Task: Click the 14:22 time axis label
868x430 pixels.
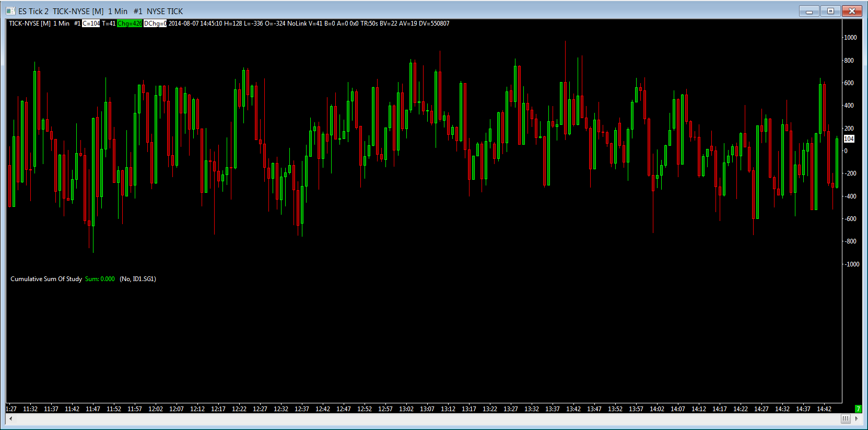Action: pyautogui.click(x=741, y=409)
